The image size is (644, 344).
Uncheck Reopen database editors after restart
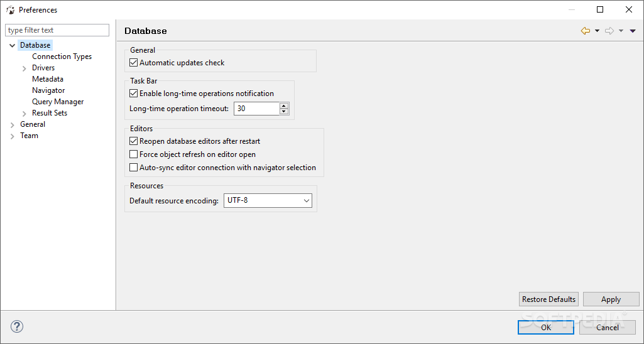click(x=133, y=141)
